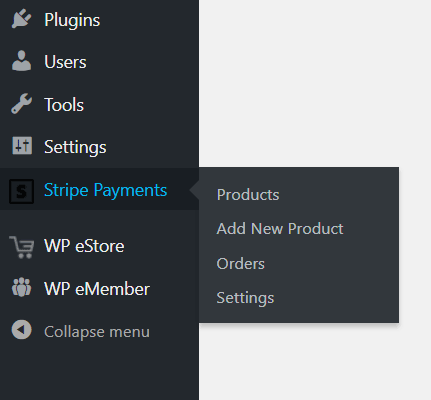Click the Plugins plug icon
The width and height of the screenshot is (431, 400).
(x=22, y=19)
